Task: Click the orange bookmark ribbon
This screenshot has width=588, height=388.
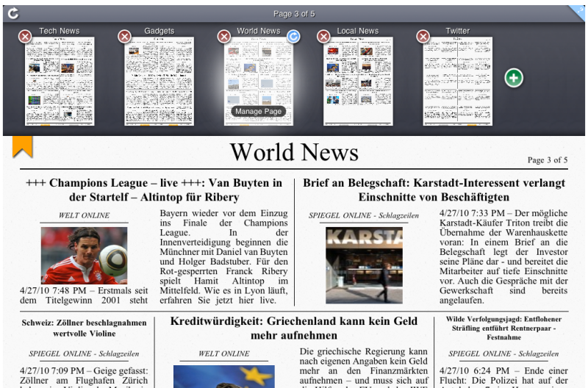Action: coord(23,146)
